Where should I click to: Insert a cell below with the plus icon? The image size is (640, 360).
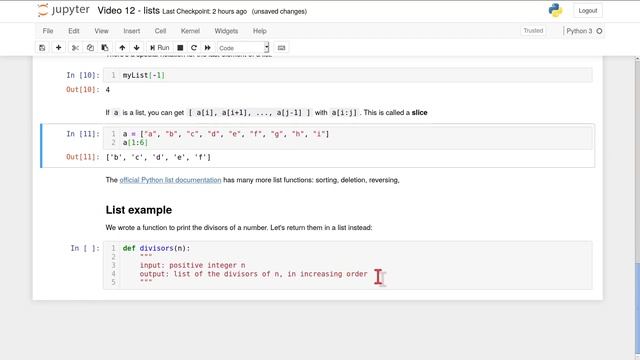tap(58, 48)
